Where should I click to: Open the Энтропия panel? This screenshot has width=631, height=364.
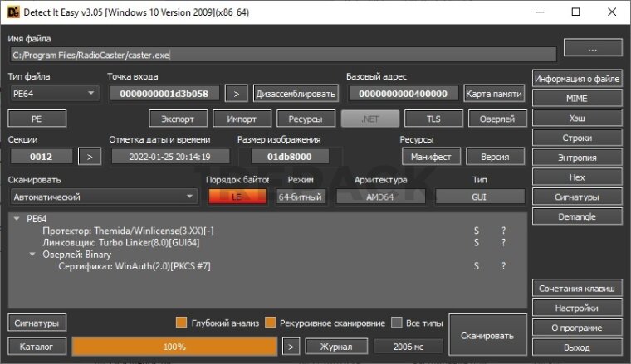[x=577, y=158]
